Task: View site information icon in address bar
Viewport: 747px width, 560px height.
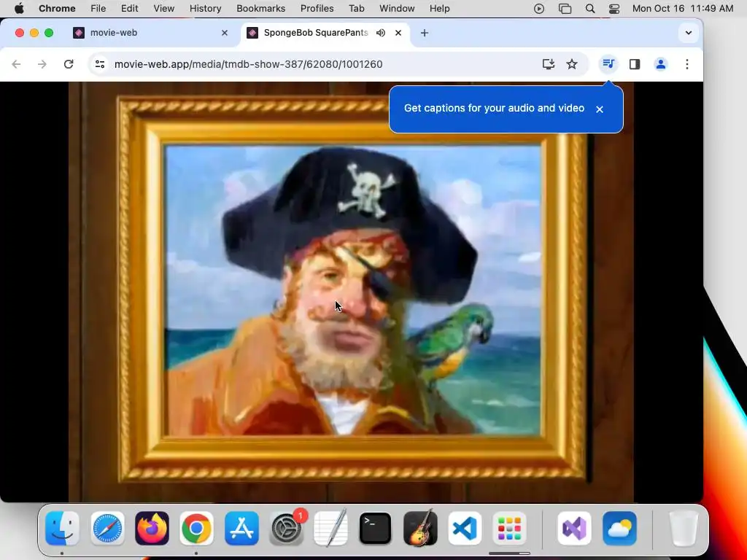Action: [99, 64]
